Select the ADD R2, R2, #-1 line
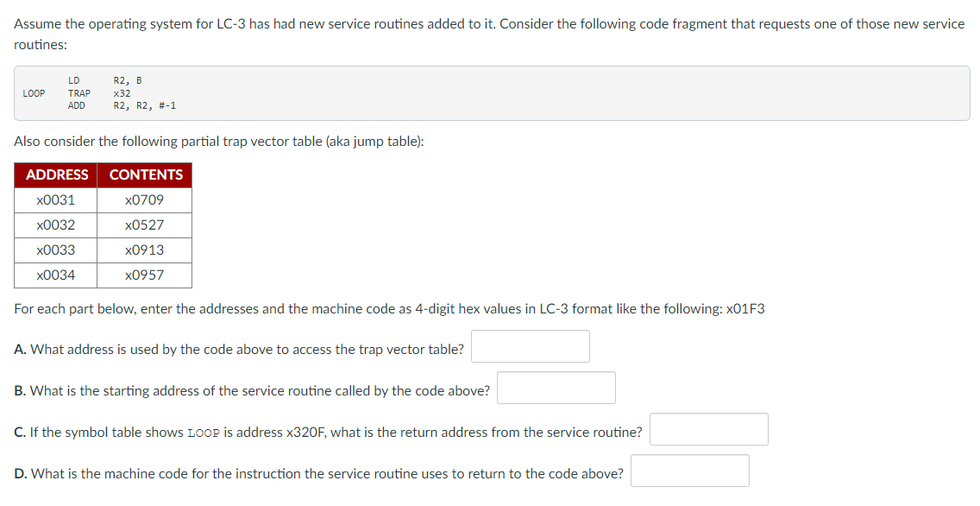 tap(121, 105)
